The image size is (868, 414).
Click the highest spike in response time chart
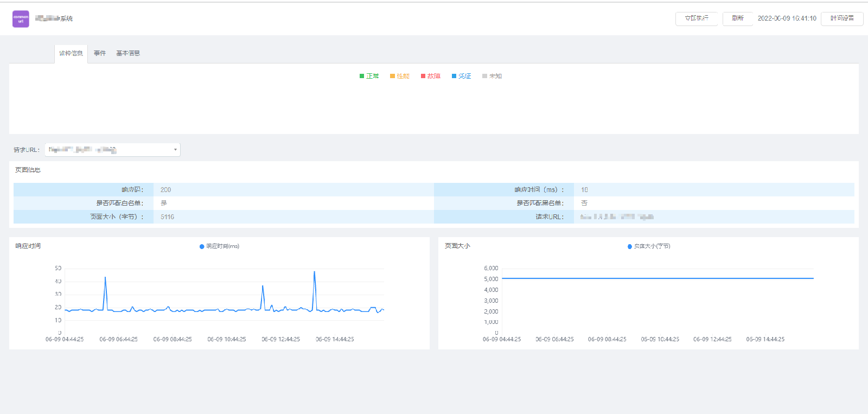(314, 272)
